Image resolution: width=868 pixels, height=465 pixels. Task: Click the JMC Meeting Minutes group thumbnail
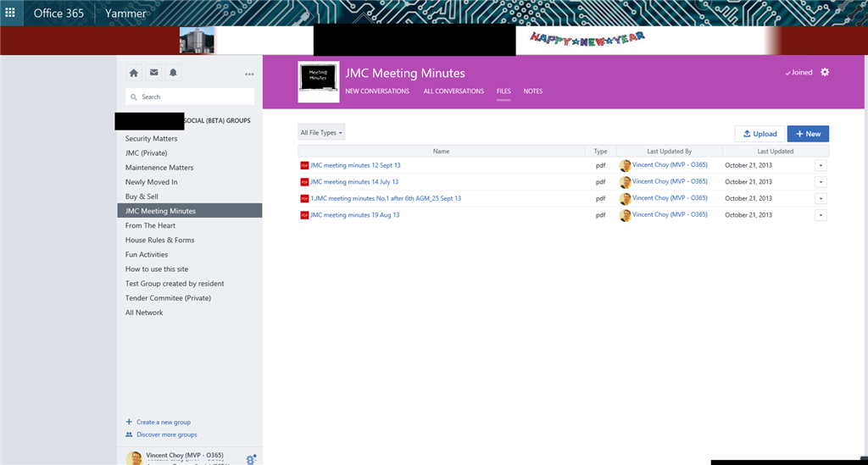coord(319,81)
